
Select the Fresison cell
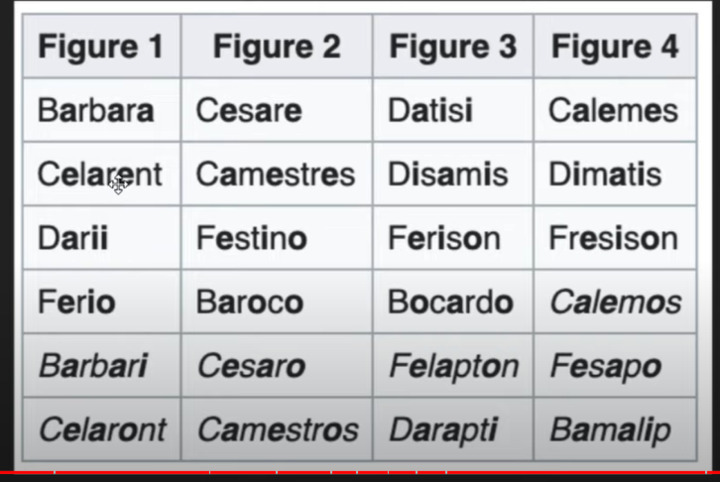(613, 238)
